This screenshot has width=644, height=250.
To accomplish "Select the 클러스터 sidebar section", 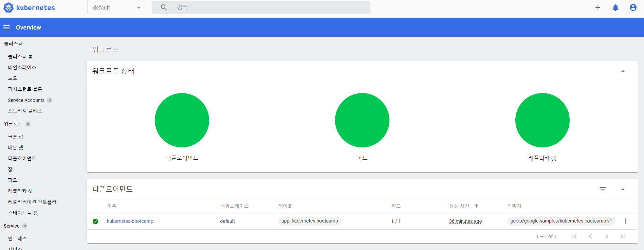I will pyautogui.click(x=13, y=43).
